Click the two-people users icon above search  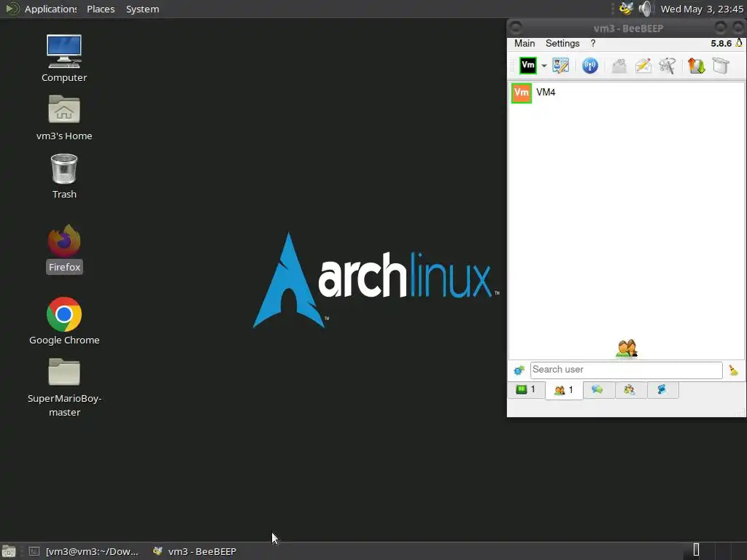(x=627, y=348)
